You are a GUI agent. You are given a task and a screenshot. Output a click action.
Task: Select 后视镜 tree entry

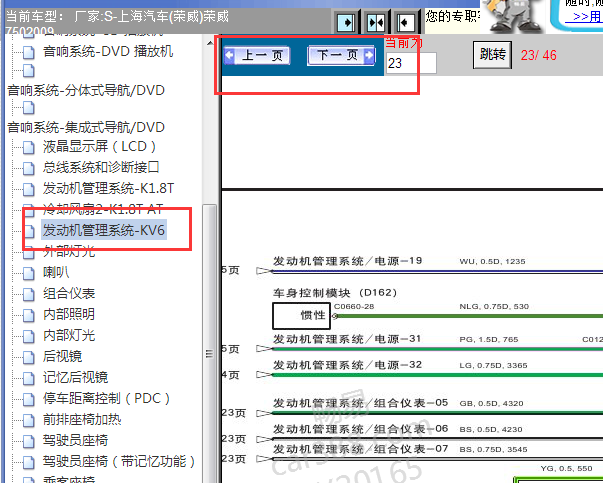tap(62, 356)
